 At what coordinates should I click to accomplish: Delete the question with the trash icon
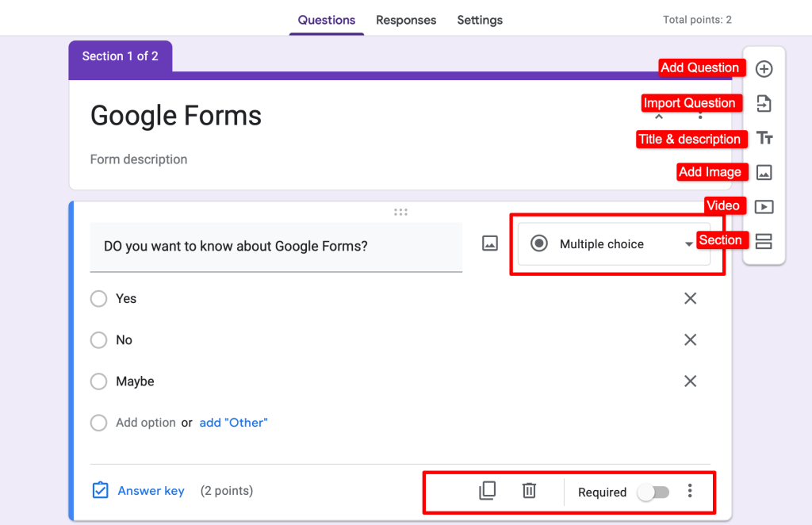click(529, 491)
